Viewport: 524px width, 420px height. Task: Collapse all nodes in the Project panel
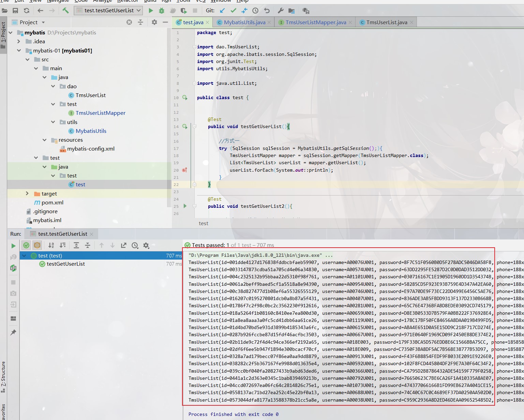(x=140, y=22)
